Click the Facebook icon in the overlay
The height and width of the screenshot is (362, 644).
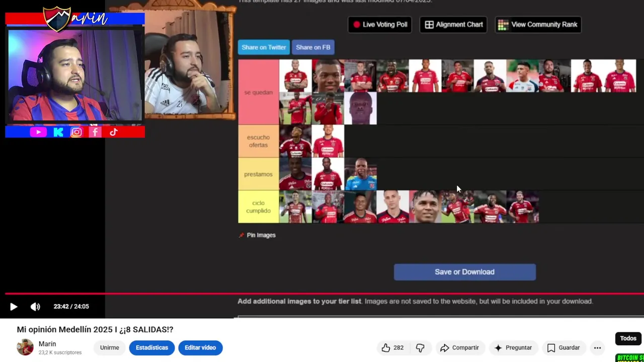[95, 132]
